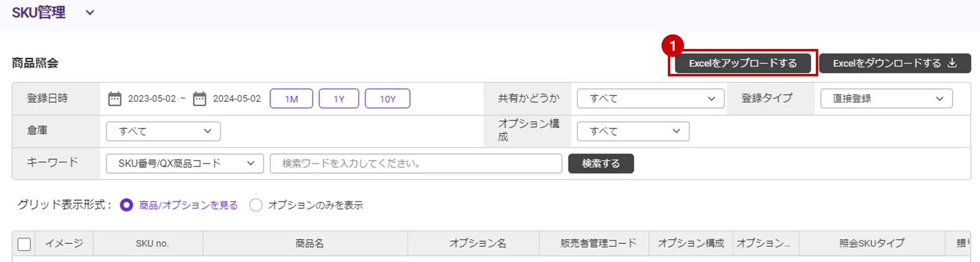Click the Excelをアップロードする button
Image resolution: width=980 pixels, height=262 pixels.
742,63
